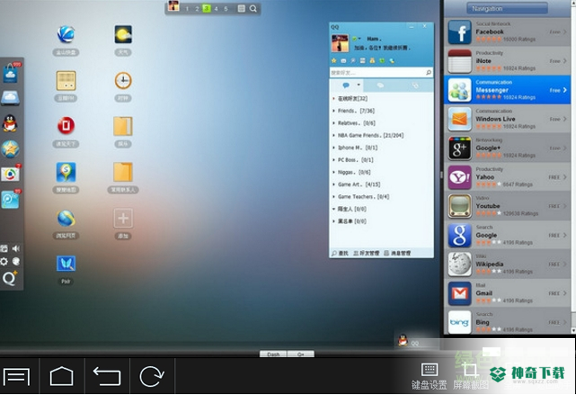Open the weather app icon on desktop
Screen dimensions: 576x395
click(123, 35)
